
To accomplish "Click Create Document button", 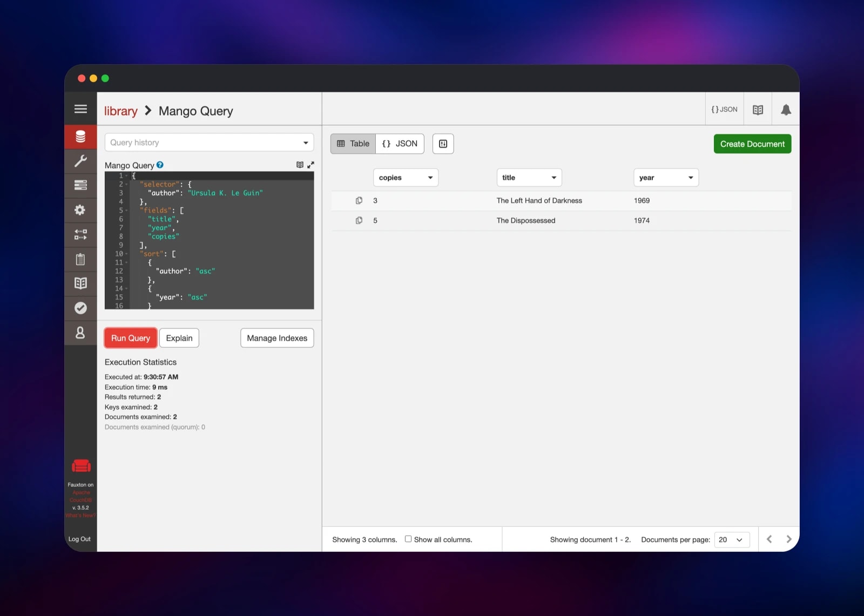I will tap(752, 144).
